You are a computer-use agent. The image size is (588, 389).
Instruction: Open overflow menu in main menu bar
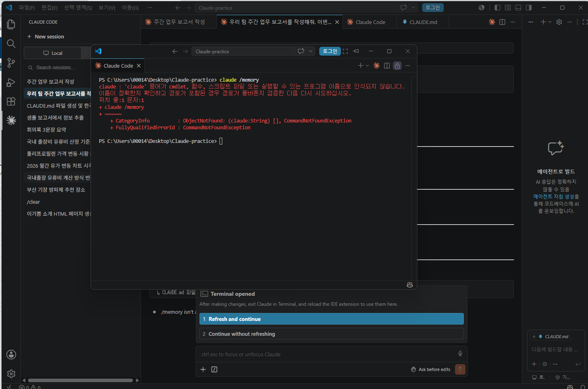pyautogui.click(x=149, y=8)
